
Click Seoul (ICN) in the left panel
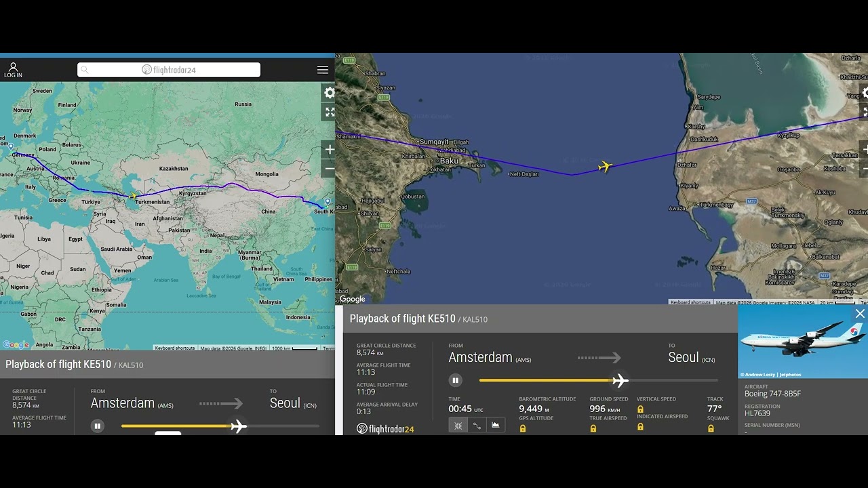[293, 403]
